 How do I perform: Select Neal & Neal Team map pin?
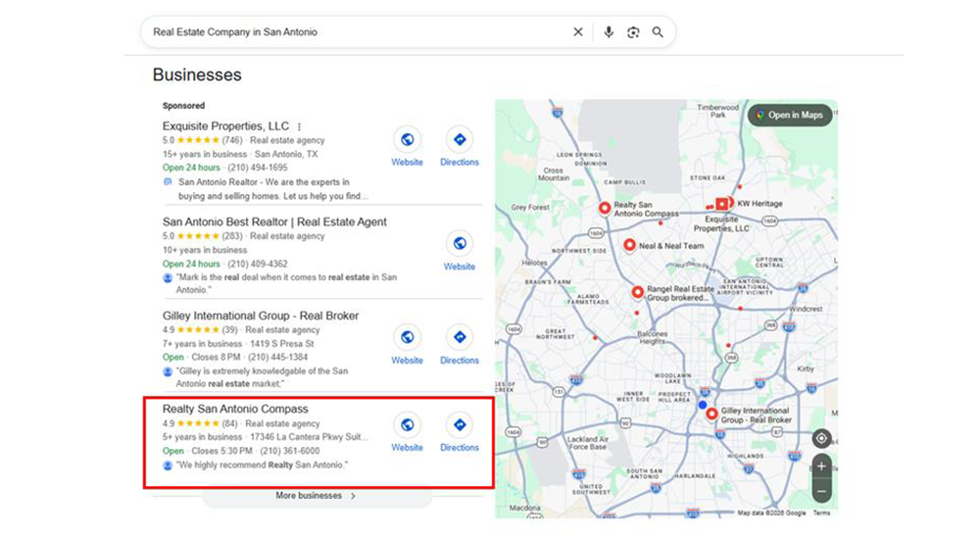pos(629,245)
